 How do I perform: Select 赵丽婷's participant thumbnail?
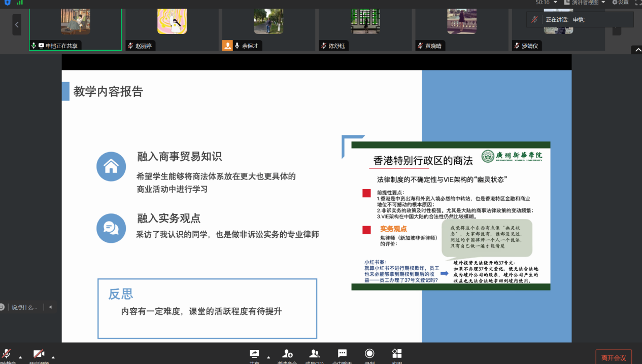point(172,23)
